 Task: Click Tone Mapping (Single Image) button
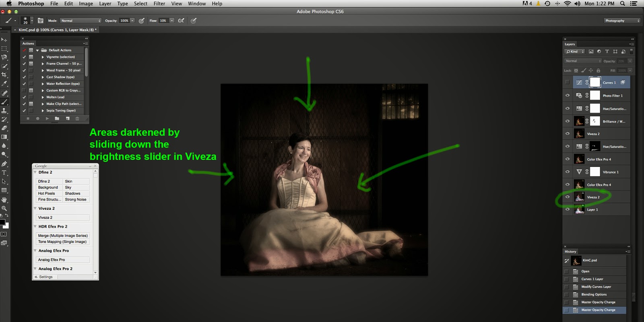pos(63,242)
